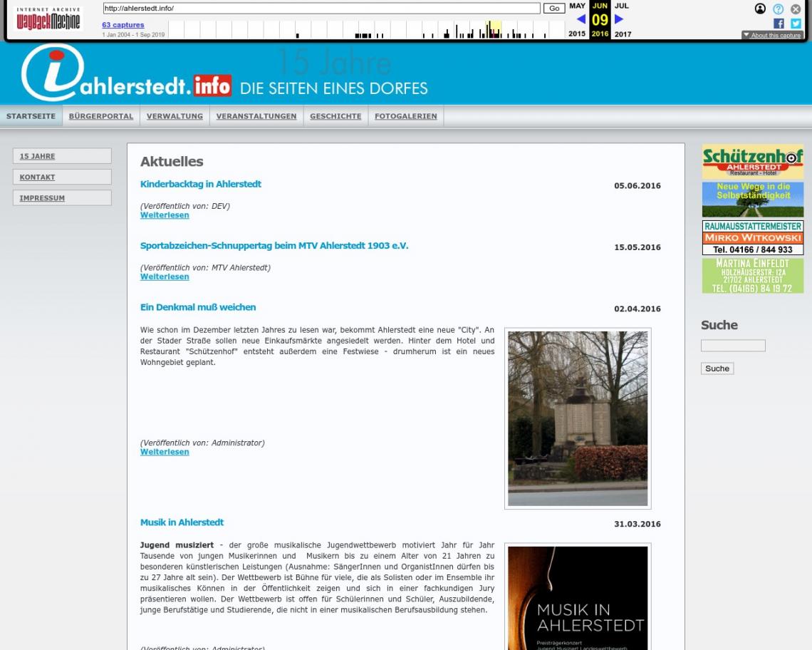Select year 2017 in Wayback toolbar

coord(623,34)
